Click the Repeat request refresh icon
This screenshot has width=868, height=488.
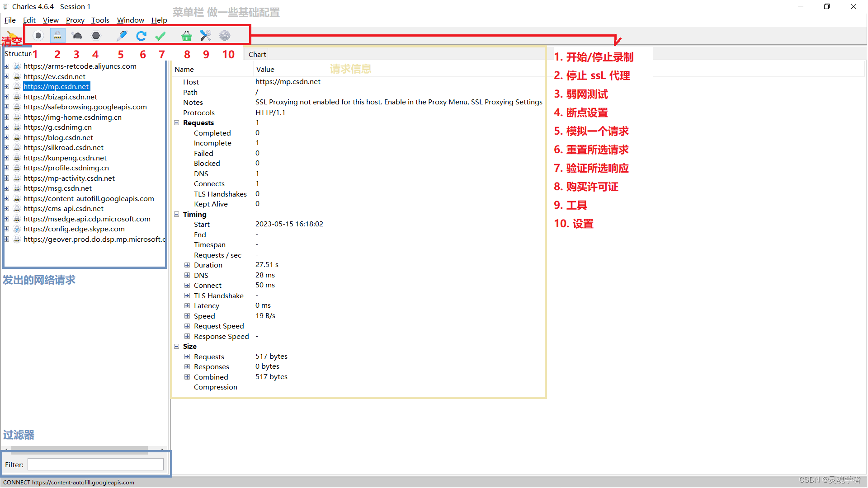141,36
